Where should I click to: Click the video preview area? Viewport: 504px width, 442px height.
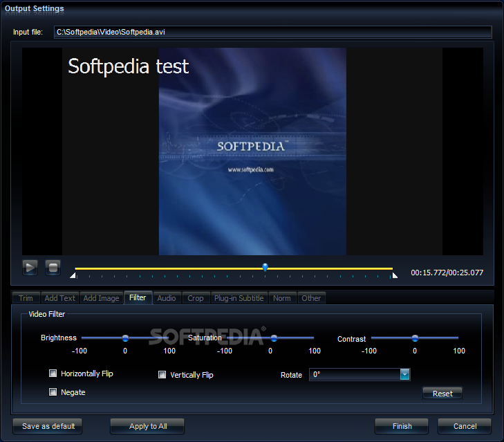click(x=252, y=151)
